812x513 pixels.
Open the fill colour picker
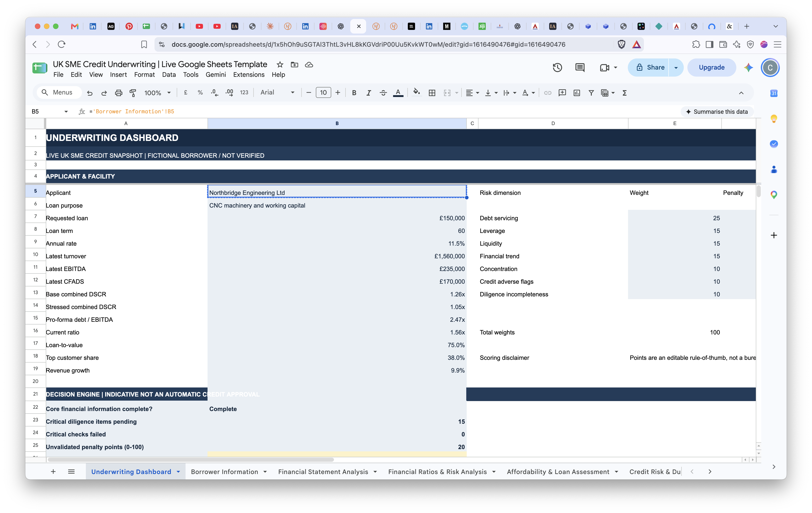[x=416, y=92]
